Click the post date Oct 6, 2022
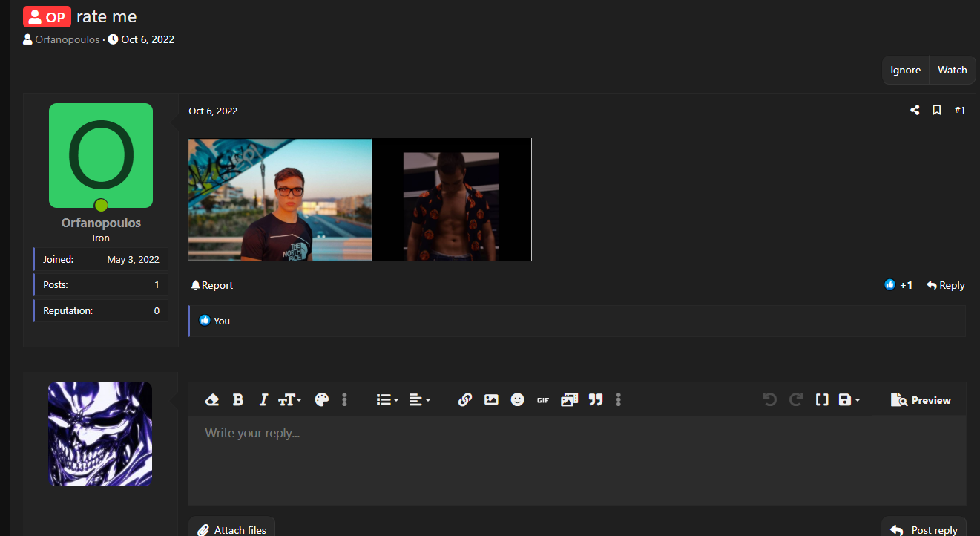The image size is (980, 536). coord(213,111)
